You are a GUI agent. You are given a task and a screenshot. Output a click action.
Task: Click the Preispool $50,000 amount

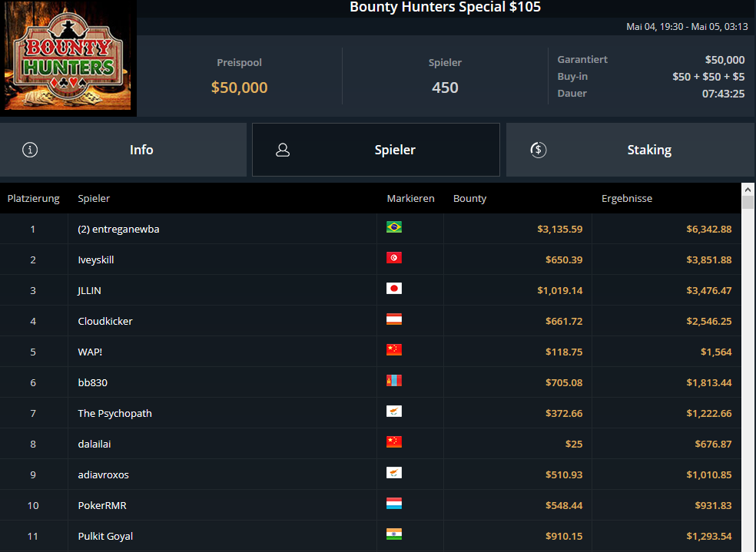tap(239, 88)
